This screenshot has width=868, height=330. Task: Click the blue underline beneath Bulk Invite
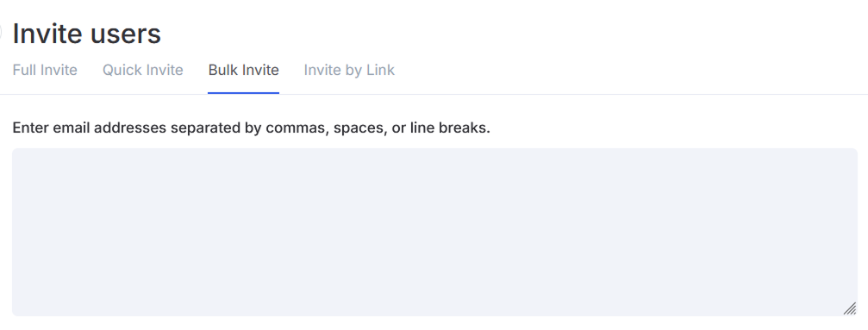click(x=244, y=93)
